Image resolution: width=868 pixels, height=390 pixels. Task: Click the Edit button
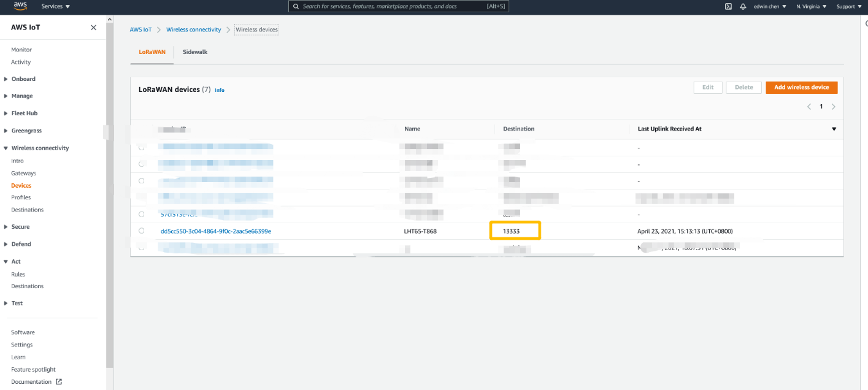pos(708,88)
